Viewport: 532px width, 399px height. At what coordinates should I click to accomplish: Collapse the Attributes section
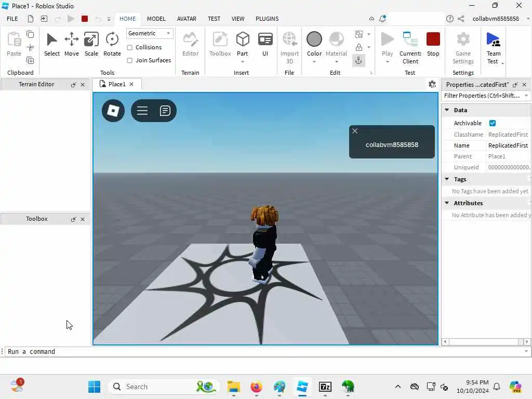[447, 203]
